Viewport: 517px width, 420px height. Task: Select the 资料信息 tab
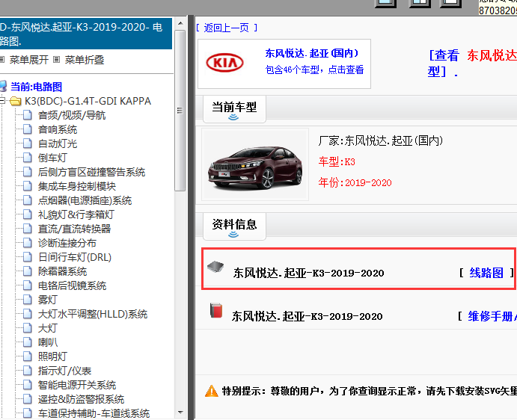pos(234,226)
